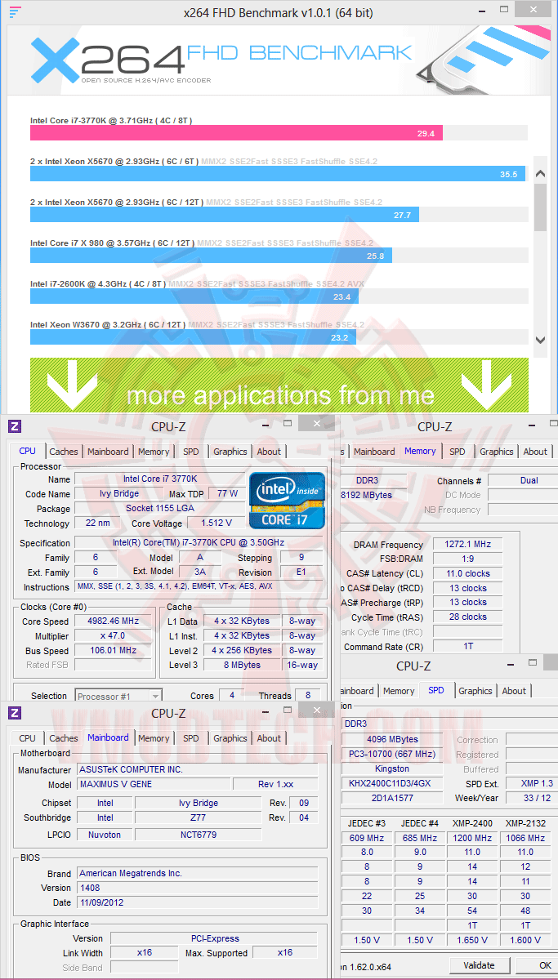Open Mainboard tab in CPU-Z processor window

[x=108, y=452]
